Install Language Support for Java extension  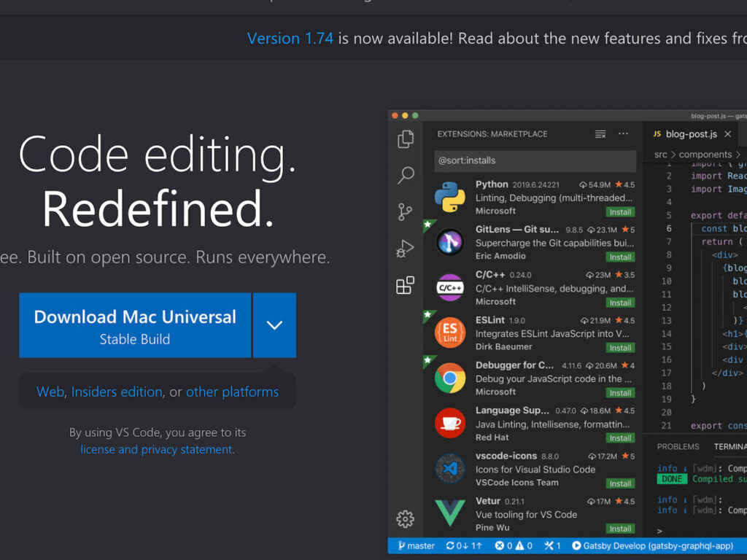[620, 438]
